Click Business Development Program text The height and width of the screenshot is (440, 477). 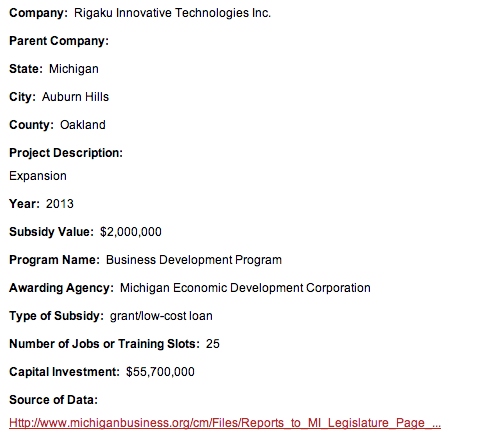pyautogui.click(x=194, y=260)
